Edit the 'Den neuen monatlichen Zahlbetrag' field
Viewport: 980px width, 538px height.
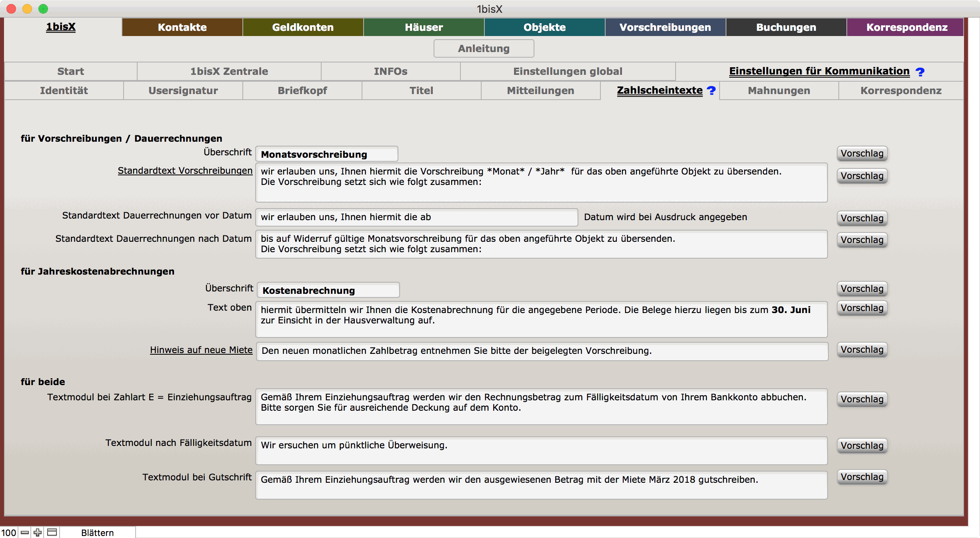(542, 351)
